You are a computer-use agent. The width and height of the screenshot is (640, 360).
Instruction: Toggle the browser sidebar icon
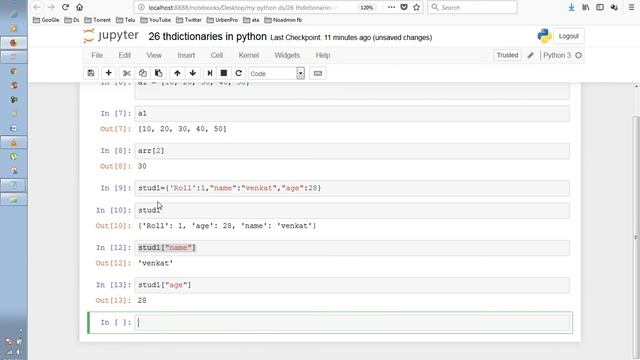[600, 7]
